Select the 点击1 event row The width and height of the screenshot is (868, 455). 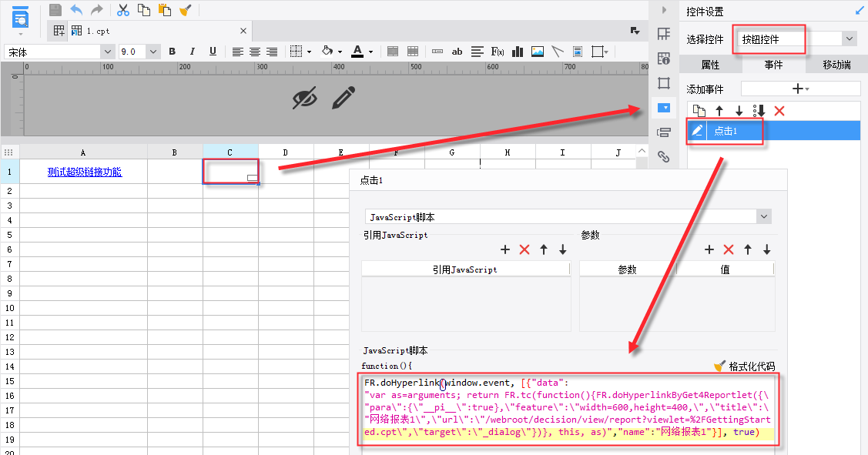click(774, 131)
